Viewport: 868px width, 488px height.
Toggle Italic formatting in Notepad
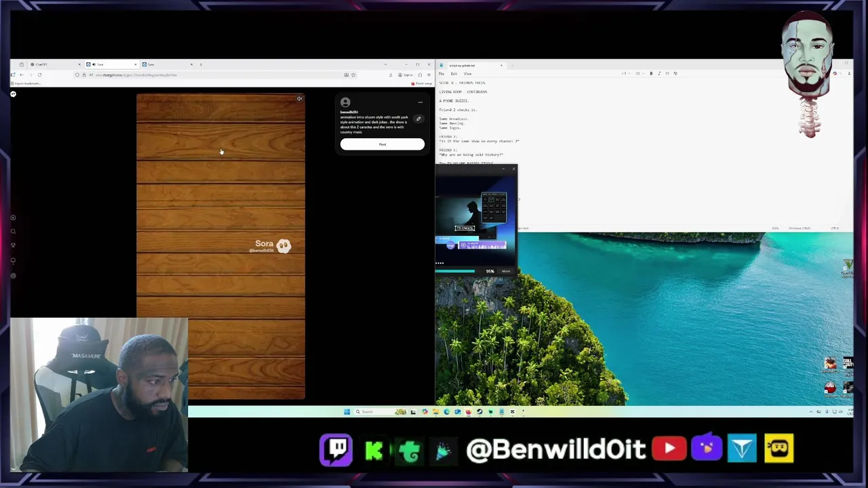(x=659, y=73)
